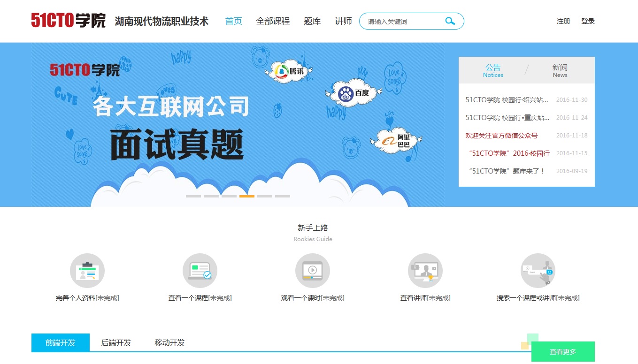This screenshot has height=364, width=638.
Task: Select the third banner slide indicator
Action: [x=229, y=196]
